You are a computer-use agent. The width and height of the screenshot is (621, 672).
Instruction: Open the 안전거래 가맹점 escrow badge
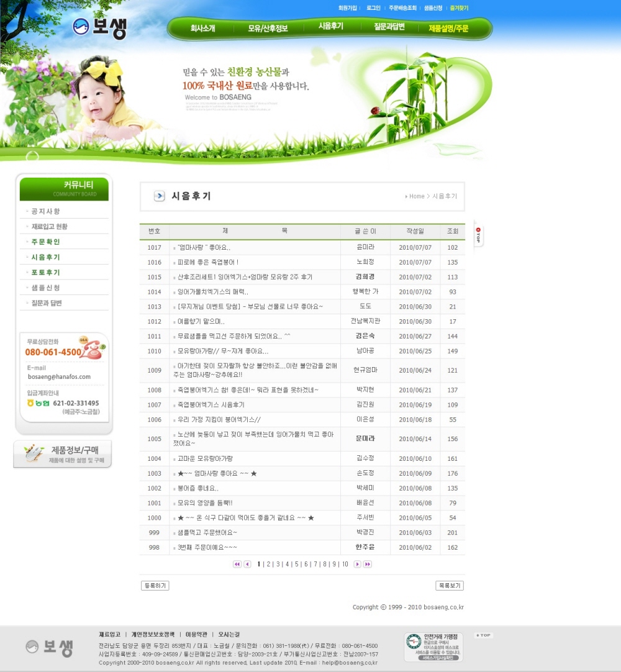[x=433, y=647]
